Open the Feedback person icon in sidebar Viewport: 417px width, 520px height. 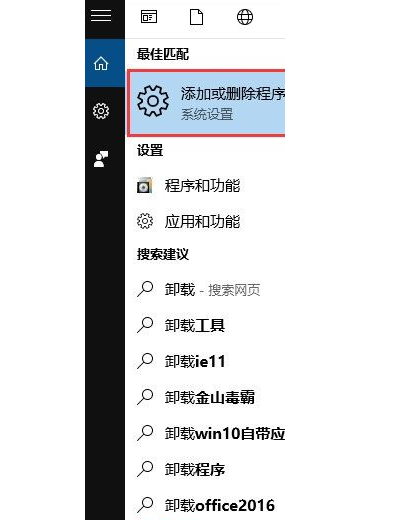(101, 159)
